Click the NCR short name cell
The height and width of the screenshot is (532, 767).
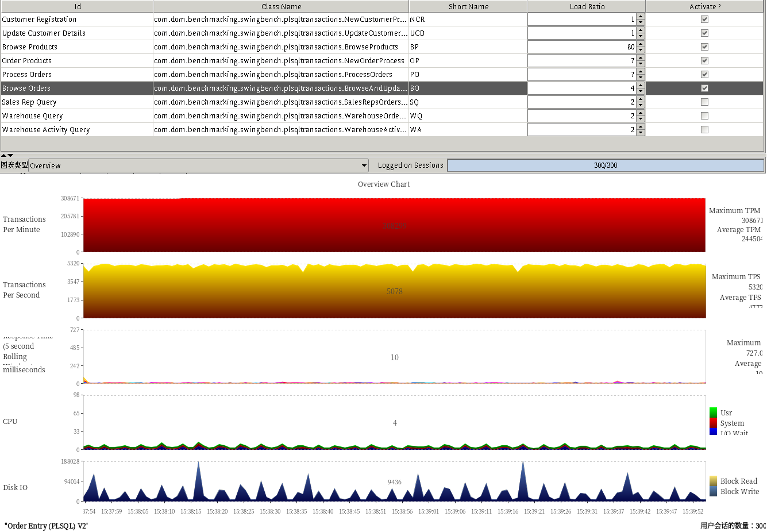(468, 19)
